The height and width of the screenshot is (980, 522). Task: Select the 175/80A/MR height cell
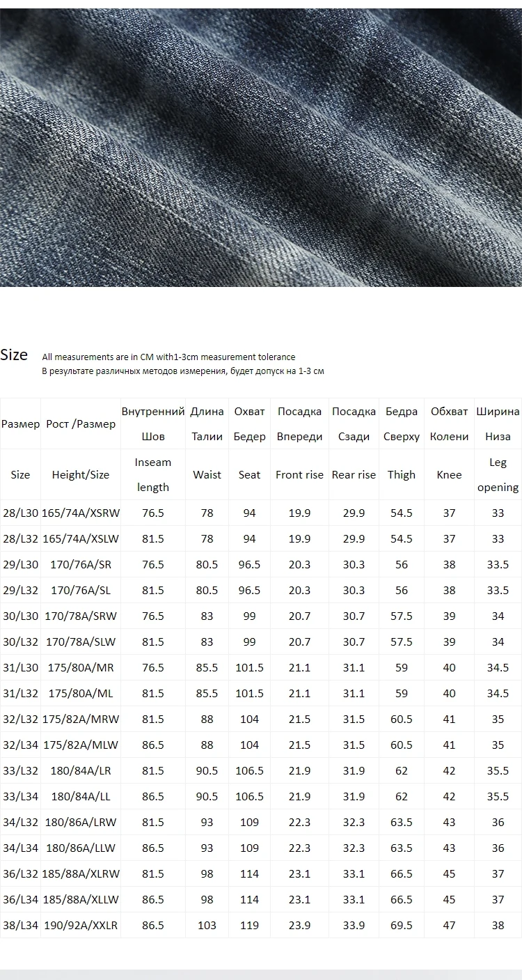point(81,667)
